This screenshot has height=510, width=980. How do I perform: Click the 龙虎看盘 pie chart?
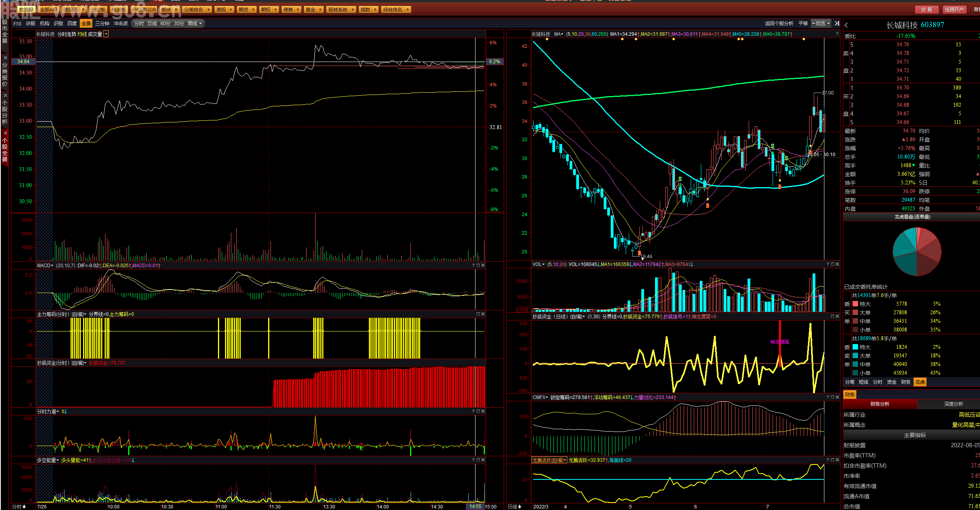pos(917,251)
